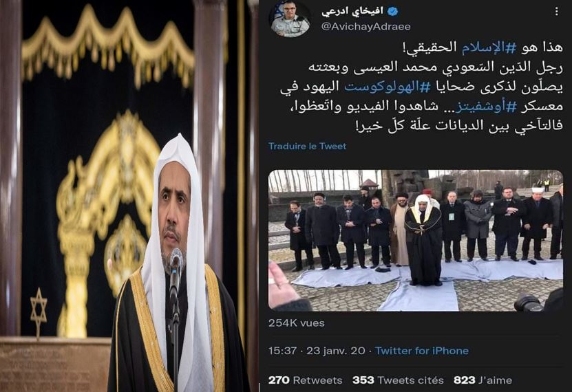Click the Arabic display name of the author
This screenshot has height=392, width=572.
click(x=352, y=11)
